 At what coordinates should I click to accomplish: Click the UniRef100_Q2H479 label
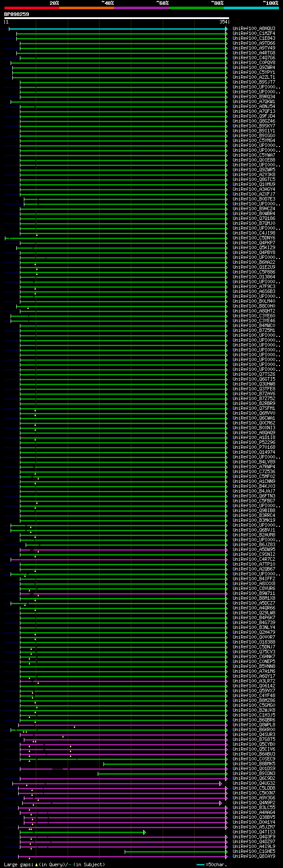pyautogui.click(x=254, y=632)
